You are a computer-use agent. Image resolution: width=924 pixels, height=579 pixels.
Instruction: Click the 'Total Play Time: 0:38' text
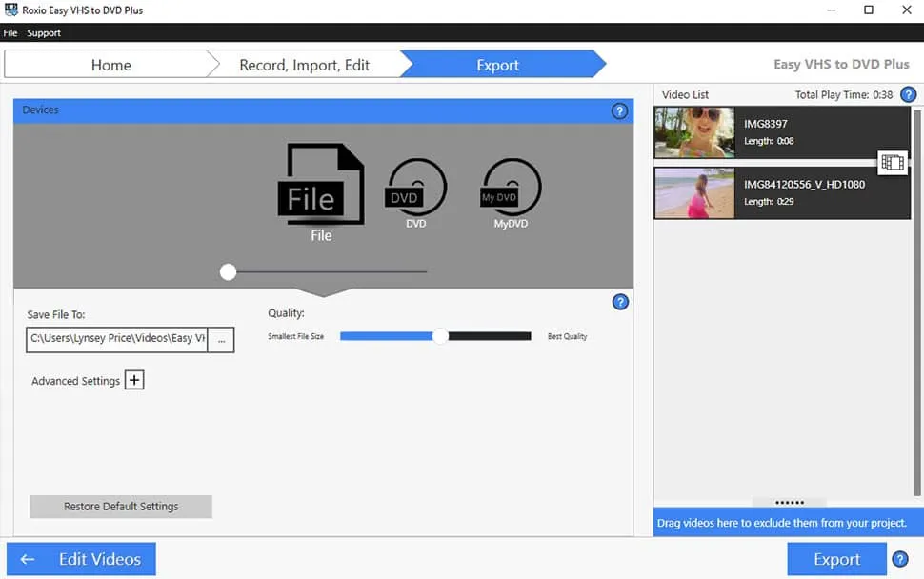(843, 95)
